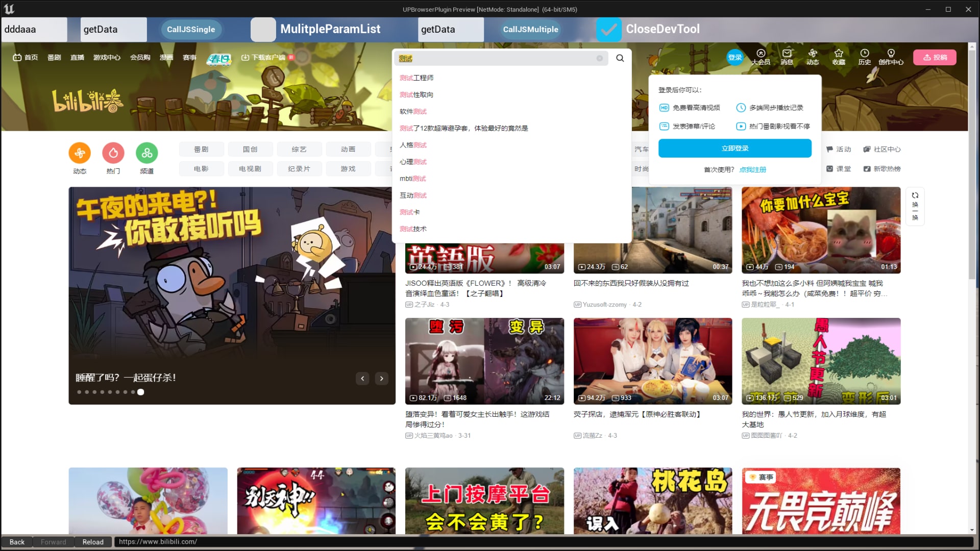Select suggestion 测试工程师 from dropdown
This screenshot has width=980, height=551.
(x=416, y=78)
